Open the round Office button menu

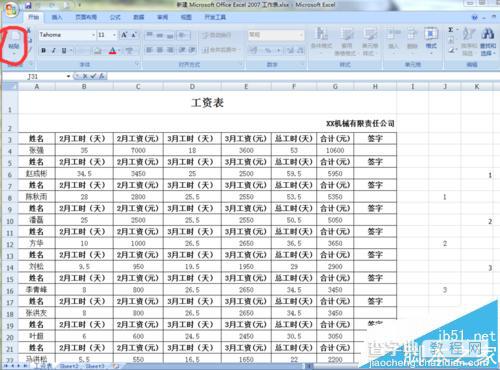coord(10,9)
